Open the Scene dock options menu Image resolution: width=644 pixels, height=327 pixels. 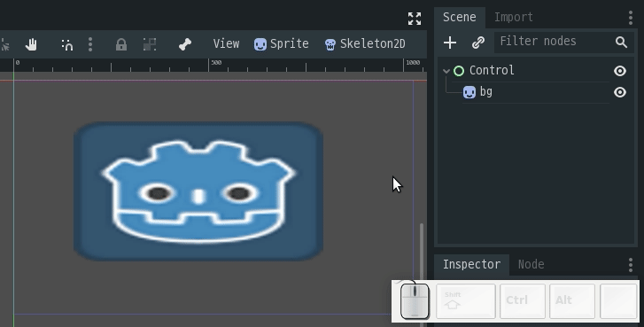click(631, 18)
